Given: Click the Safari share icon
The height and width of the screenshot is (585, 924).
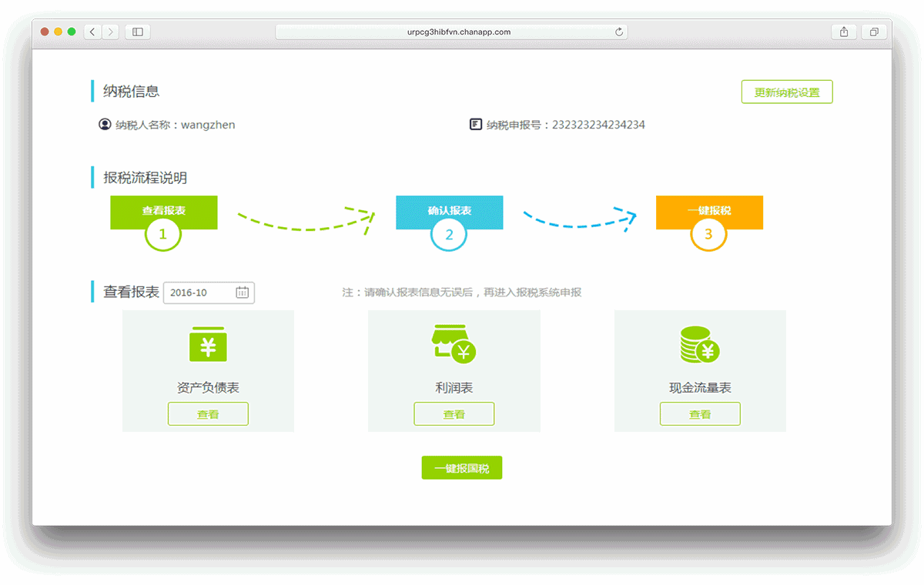Looking at the screenshot, I should 844,32.
